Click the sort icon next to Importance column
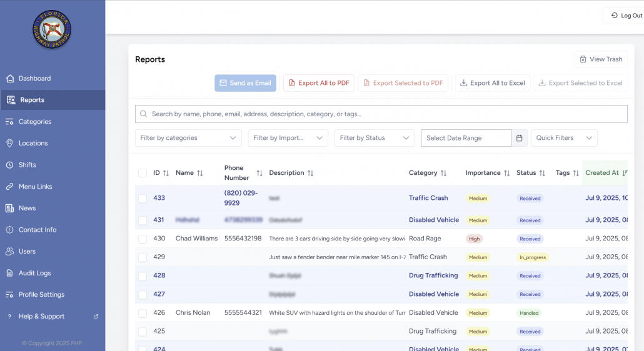 (x=507, y=173)
